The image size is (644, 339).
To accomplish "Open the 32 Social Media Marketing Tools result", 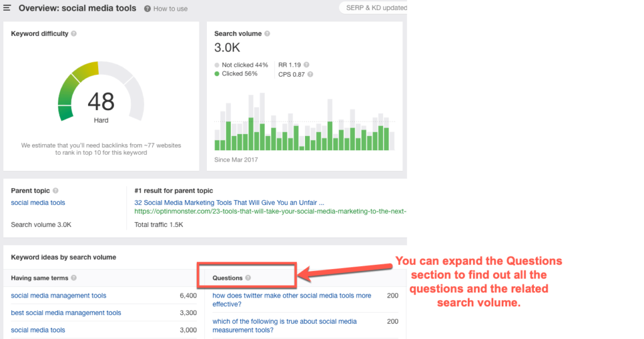I will 229,203.
